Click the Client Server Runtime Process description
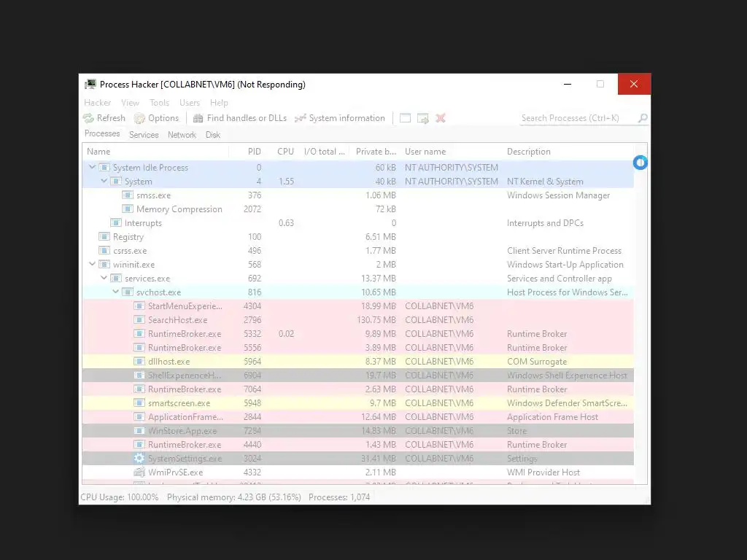The image size is (747, 560). [564, 251]
